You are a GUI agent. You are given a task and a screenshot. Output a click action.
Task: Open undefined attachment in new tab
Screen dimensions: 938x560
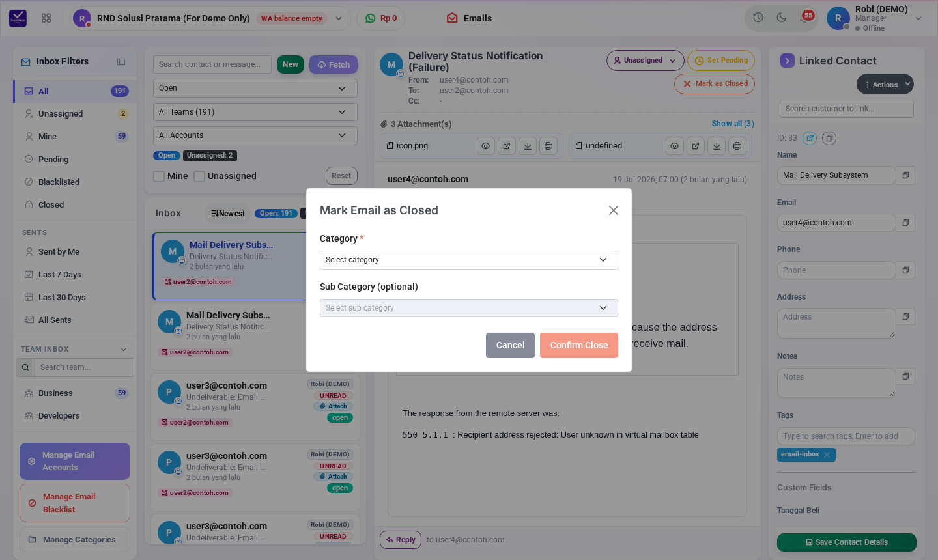(696, 146)
